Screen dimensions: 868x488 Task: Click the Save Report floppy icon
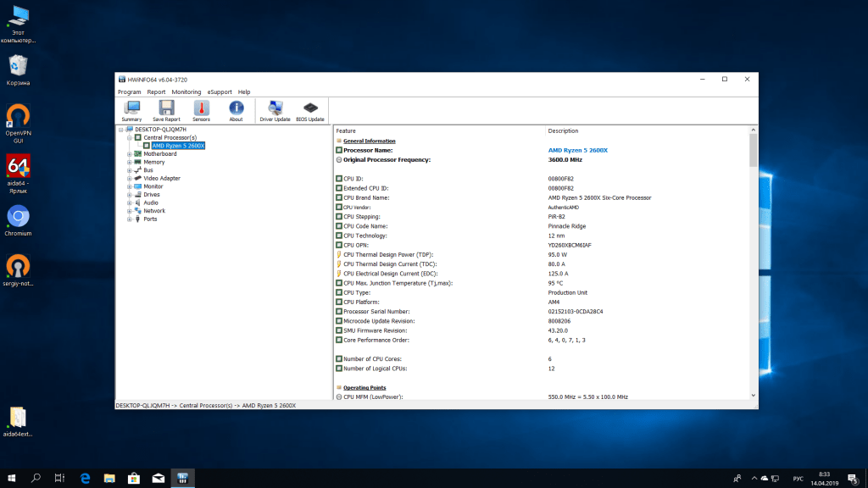(x=166, y=111)
